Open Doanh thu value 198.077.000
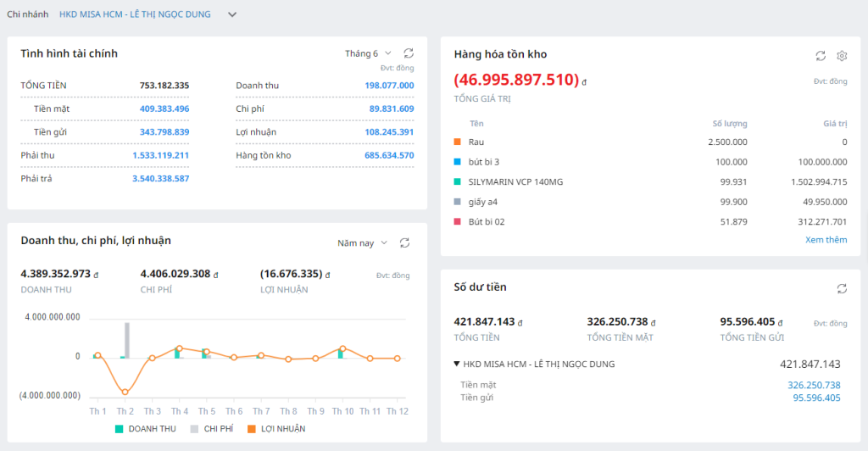868x451 pixels. pos(389,86)
